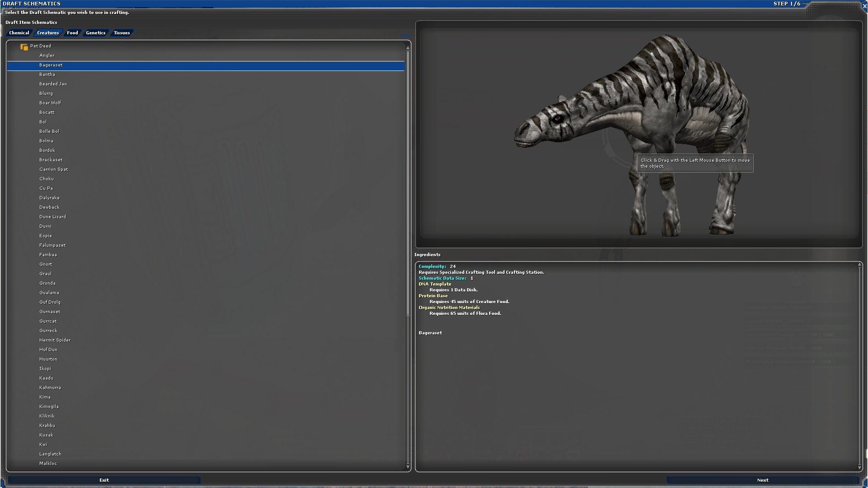Open the Tissues schematics tab
Image resolution: width=868 pixels, height=488 pixels.
(x=122, y=33)
